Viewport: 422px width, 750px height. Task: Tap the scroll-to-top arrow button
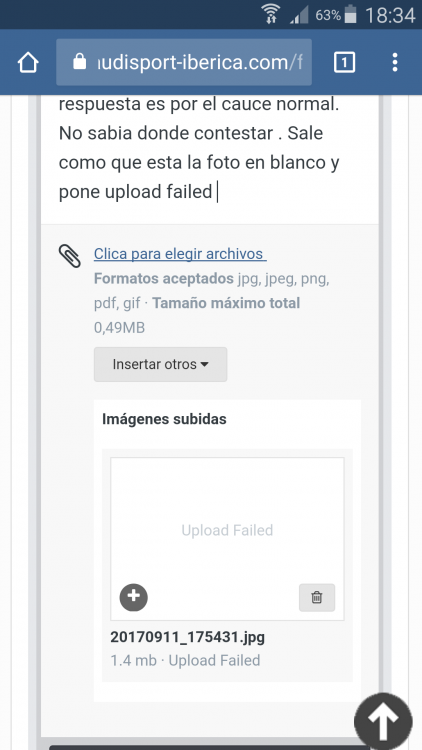[383, 721]
